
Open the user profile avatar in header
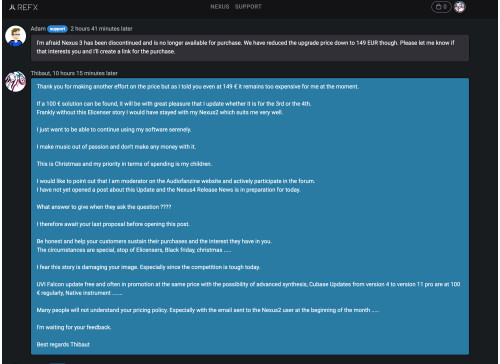pos(459,7)
